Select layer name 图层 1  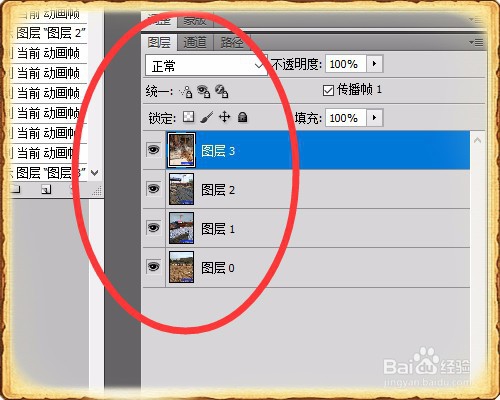pos(218,229)
